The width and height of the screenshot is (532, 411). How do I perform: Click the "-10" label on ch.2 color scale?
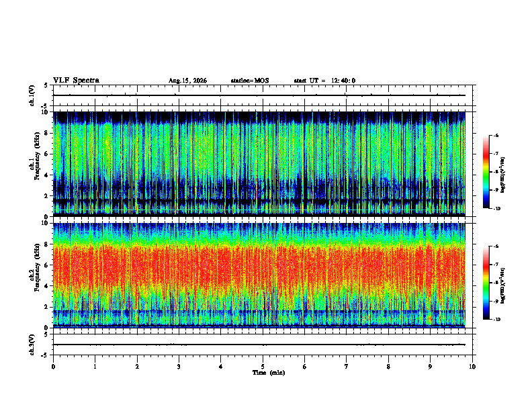496,320
